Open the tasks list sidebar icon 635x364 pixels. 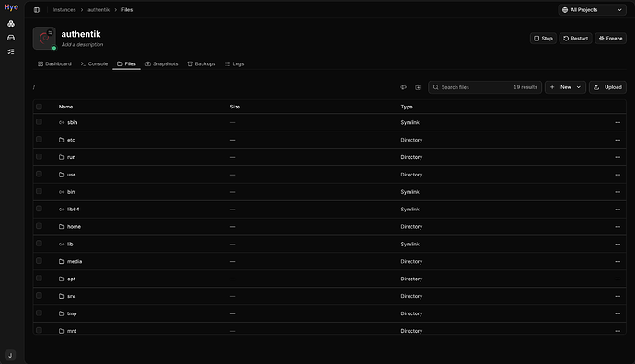11,51
